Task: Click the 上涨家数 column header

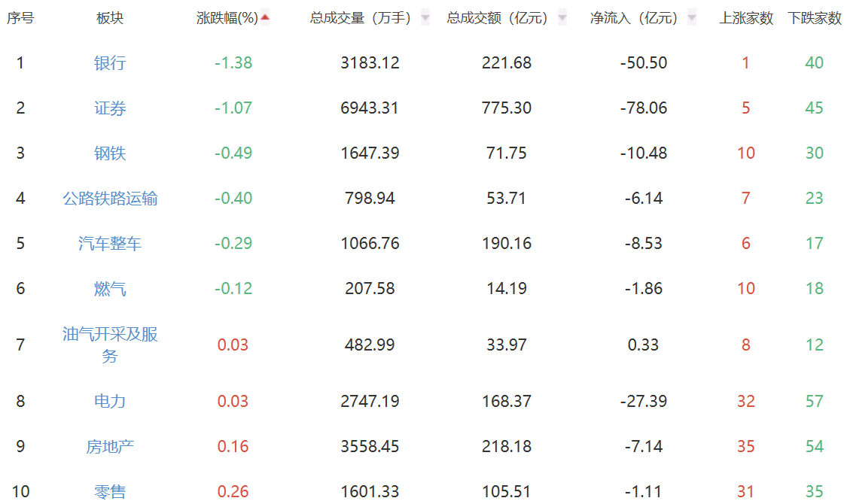Action: [x=746, y=18]
